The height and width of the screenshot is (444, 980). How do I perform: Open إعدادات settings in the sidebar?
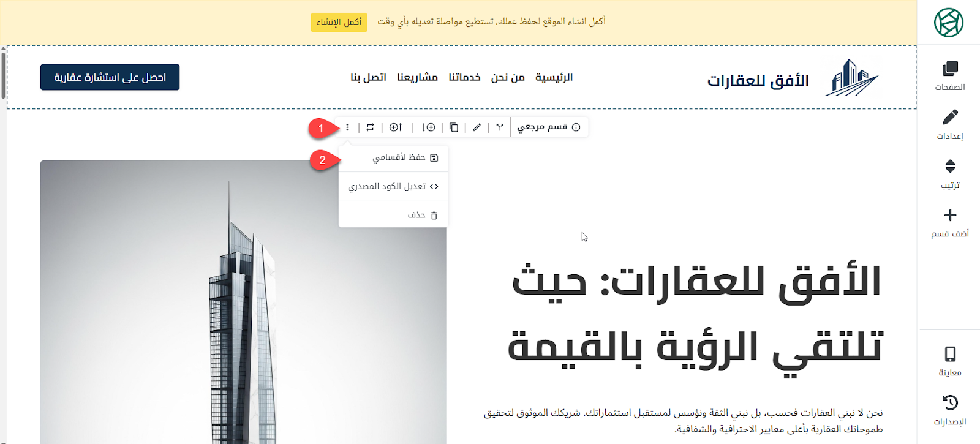(950, 125)
